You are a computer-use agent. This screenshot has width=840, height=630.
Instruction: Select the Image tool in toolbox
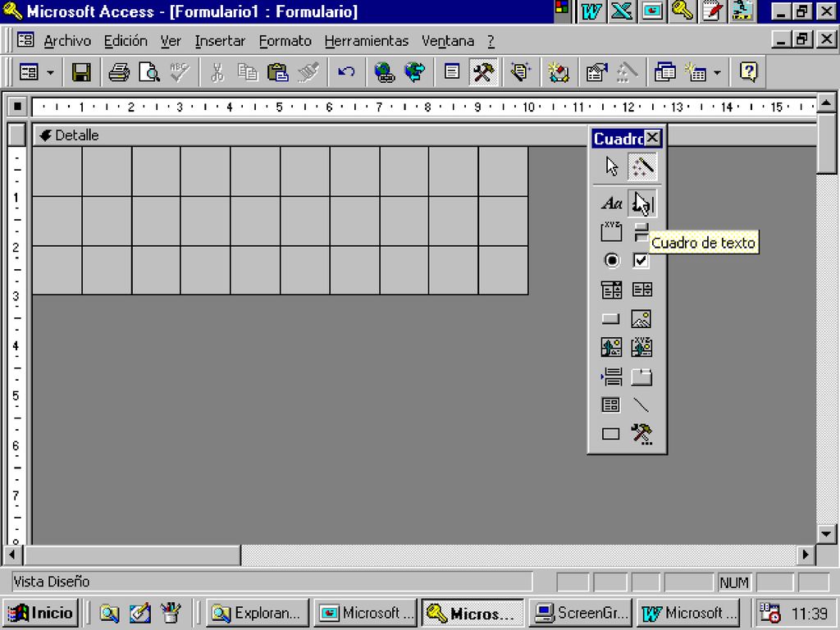click(641, 319)
